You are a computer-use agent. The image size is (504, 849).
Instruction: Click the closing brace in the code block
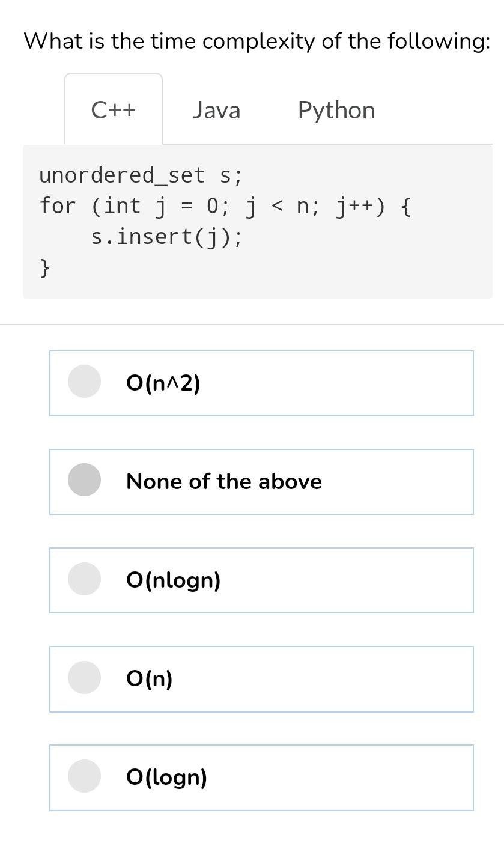(x=45, y=267)
